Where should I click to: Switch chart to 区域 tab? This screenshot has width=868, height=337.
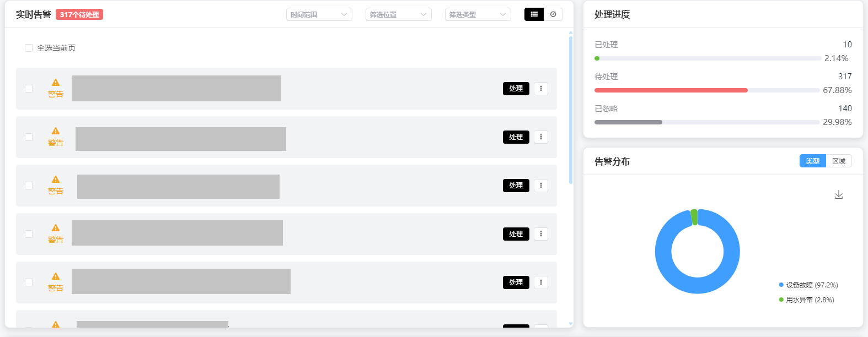click(839, 161)
